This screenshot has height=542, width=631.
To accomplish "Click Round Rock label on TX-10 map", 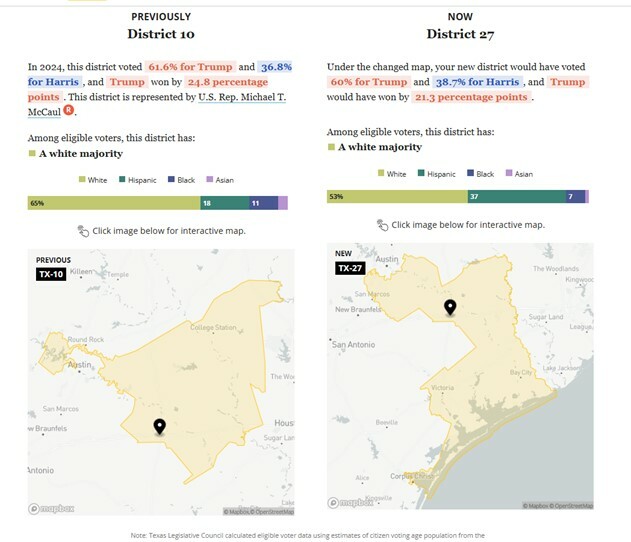I will pos(86,340).
